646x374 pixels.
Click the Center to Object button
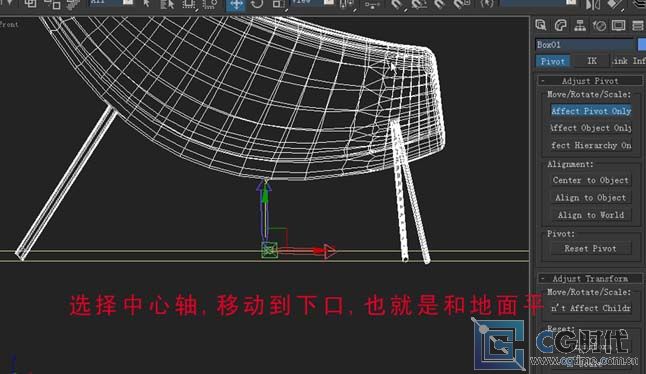tap(591, 180)
